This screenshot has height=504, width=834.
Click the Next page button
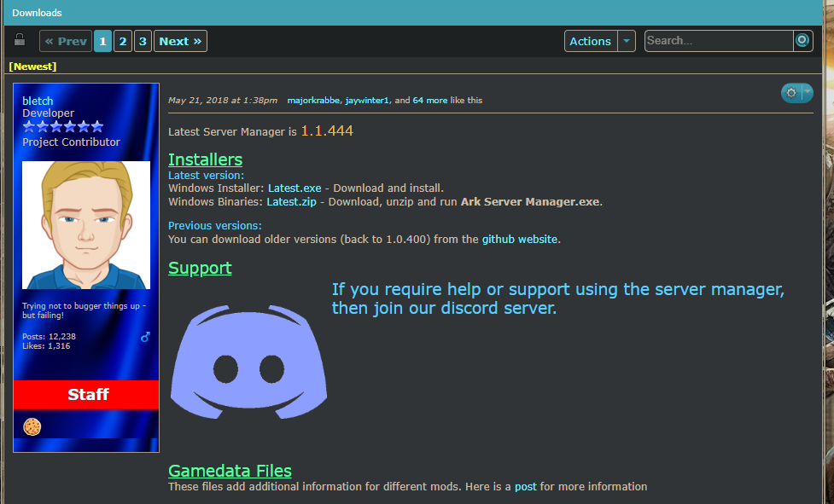coord(180,41)
